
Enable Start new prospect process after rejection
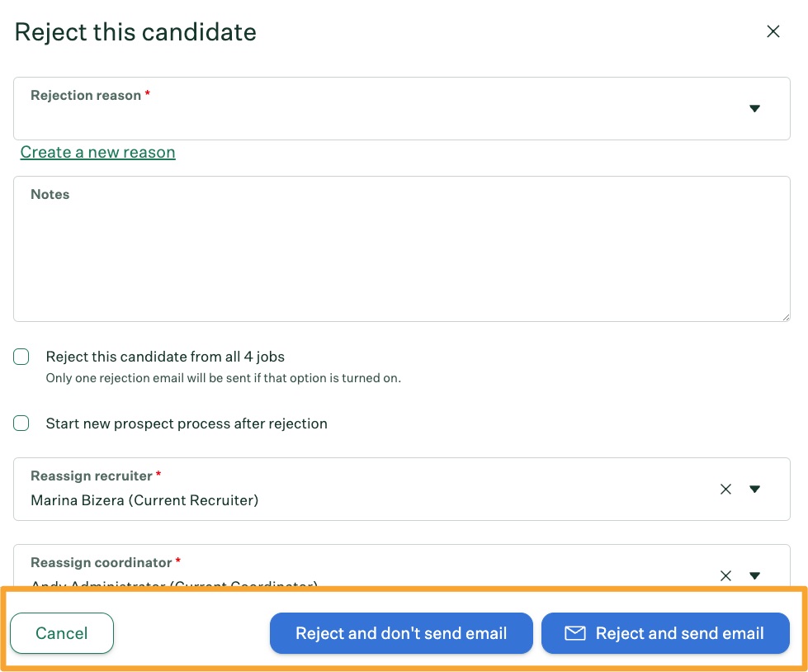tap(21, 423)
